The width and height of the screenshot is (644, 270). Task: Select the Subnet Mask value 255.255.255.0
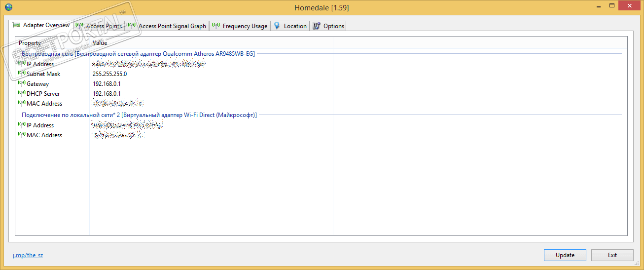tap(109, 74)
